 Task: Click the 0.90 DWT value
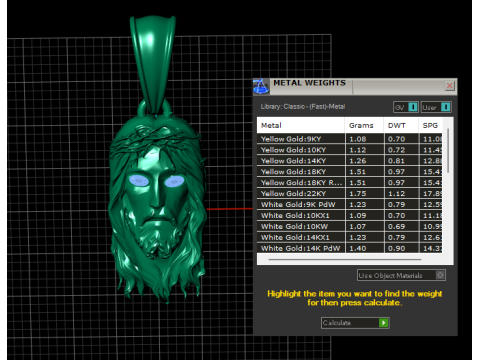(x=396, y=248)
